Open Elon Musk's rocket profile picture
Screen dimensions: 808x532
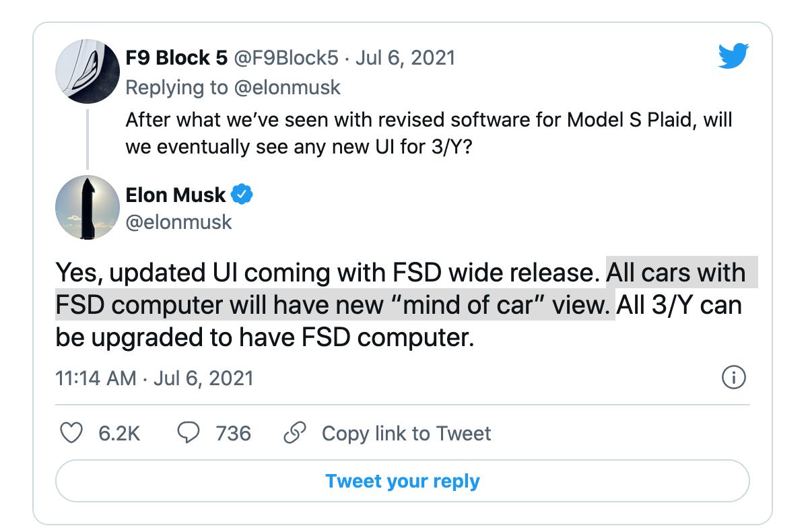point(87,207)
